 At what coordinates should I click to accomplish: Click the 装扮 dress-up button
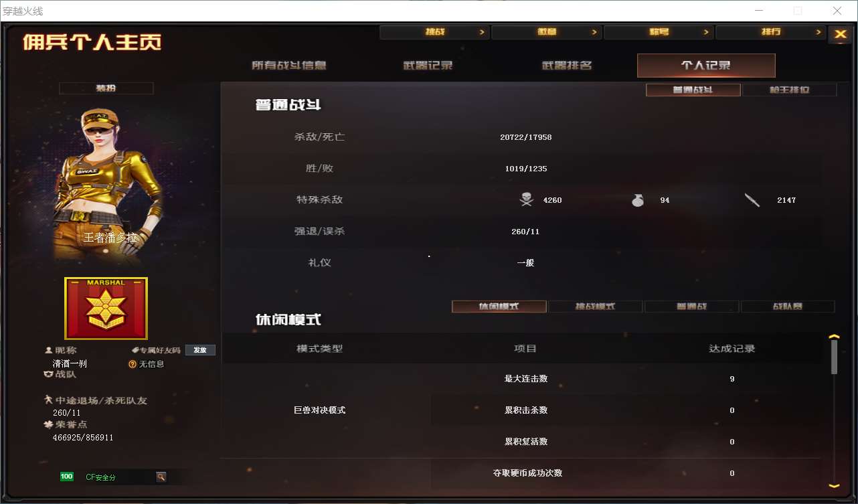tap(106, 88)
